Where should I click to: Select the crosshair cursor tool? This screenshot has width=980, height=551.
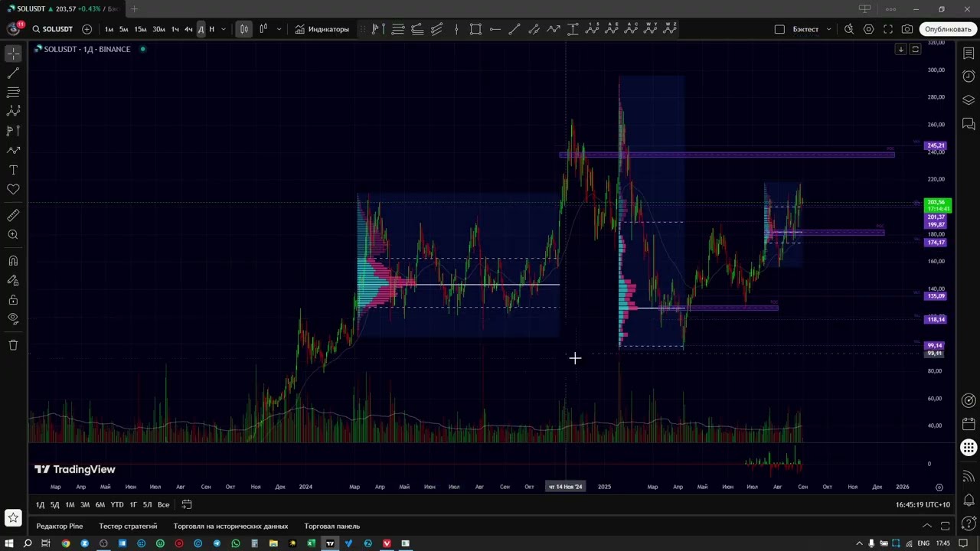[13, 54]
